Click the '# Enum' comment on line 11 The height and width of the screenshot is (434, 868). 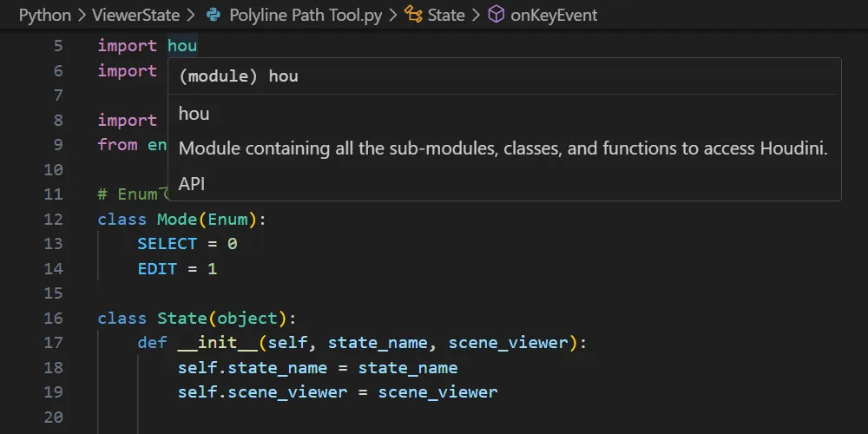[133, 194]
